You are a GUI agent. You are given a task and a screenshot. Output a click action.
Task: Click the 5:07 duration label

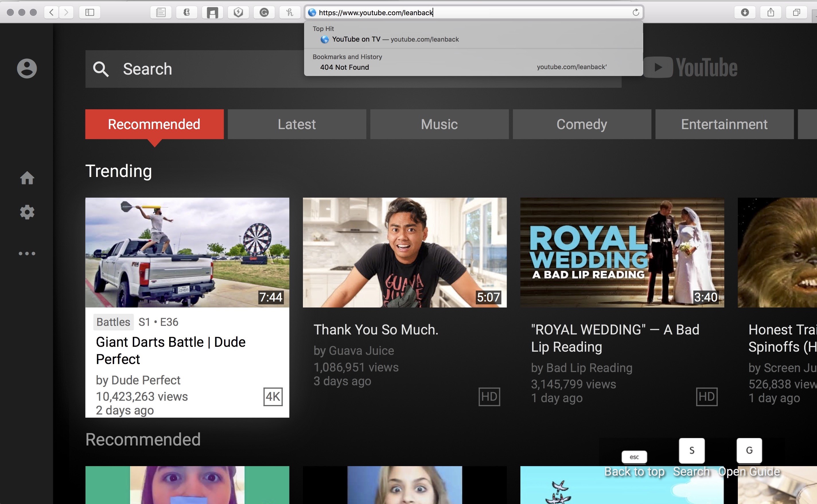pos(488,297)
